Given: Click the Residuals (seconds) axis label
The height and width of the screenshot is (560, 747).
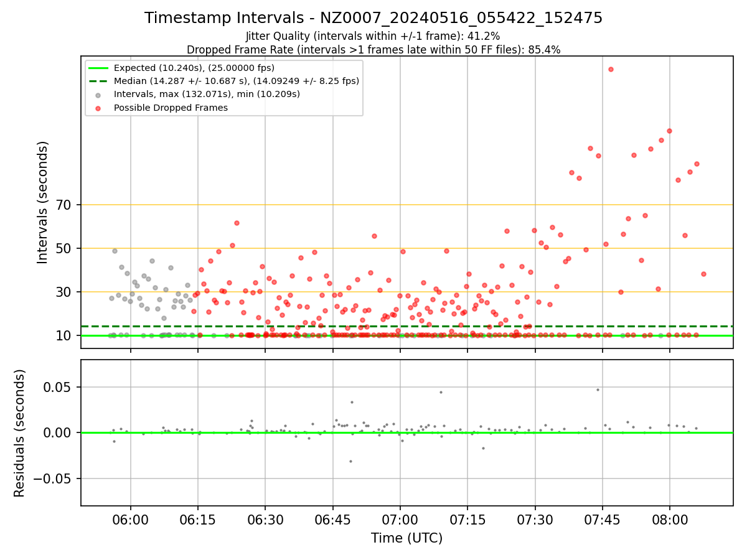Looking at the screenshot, I should 20,433.
